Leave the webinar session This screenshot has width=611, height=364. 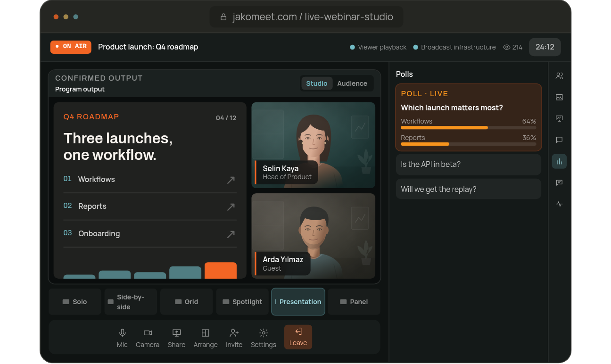298,337
